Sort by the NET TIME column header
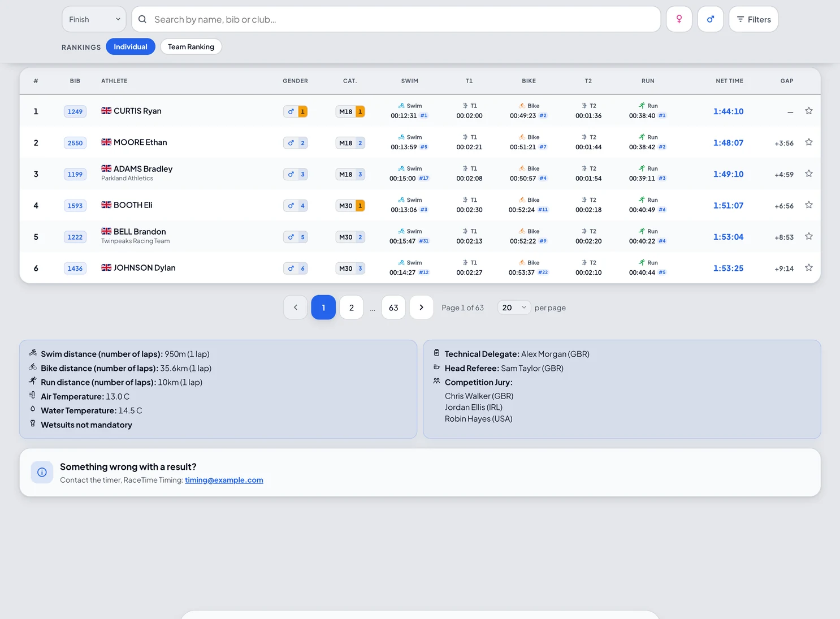The height and width of the screenshot is (619, 840). pyautogui.click(x=729, y=81)
